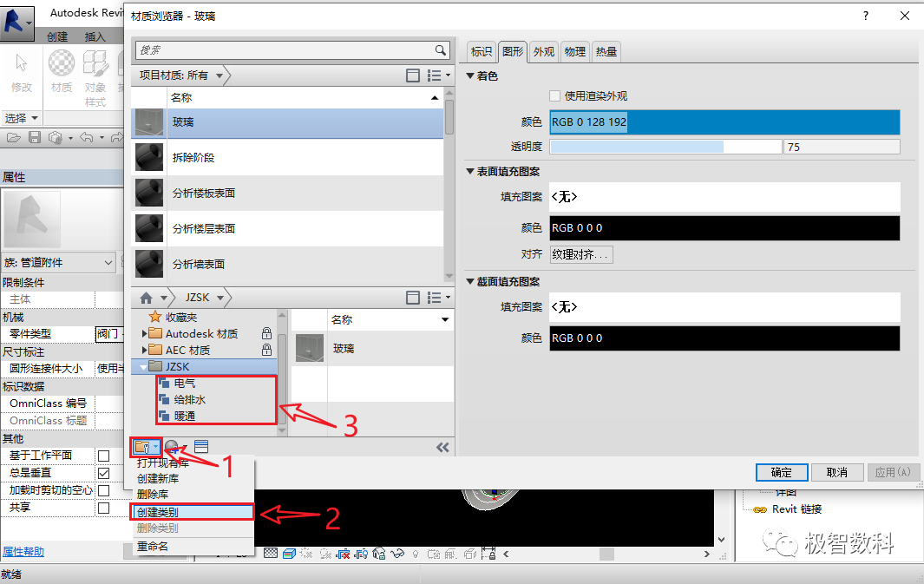Screen dimensions: 924x584
Task: Switch to the 外观 tab
Action: [544, 52]
